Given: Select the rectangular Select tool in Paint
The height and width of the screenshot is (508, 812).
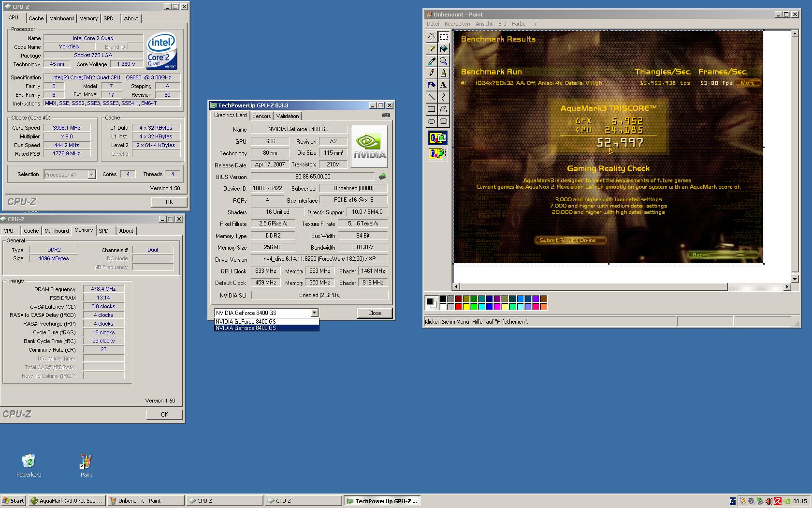Looking at the screenshot, I should 444,37.
